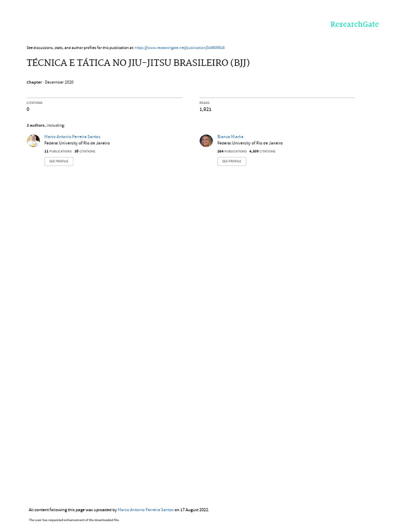Open Marco Antonio Ferreira Santos author name link
Viewport: 399px width, 532px height.
(72, 137)
